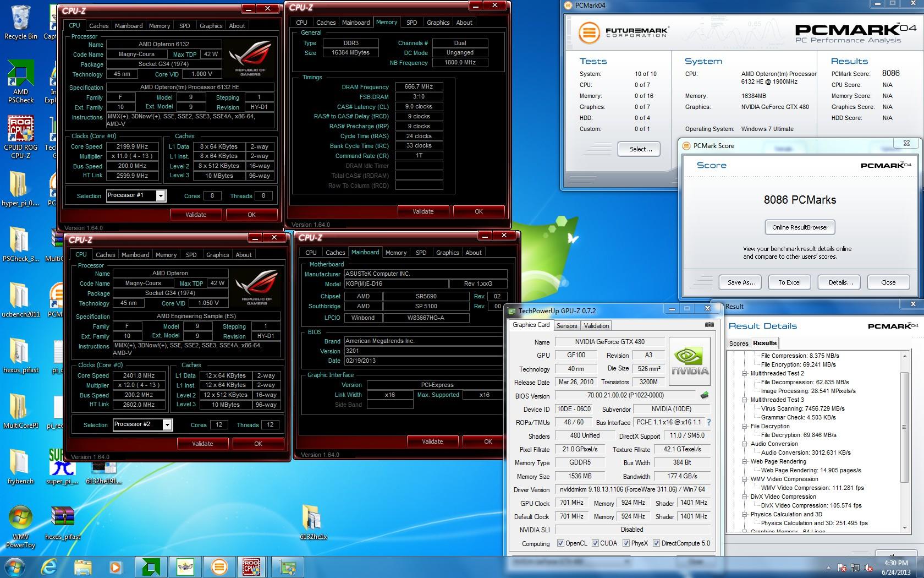Select the 6132he1x folder on desktop

(x=313, y=522)
